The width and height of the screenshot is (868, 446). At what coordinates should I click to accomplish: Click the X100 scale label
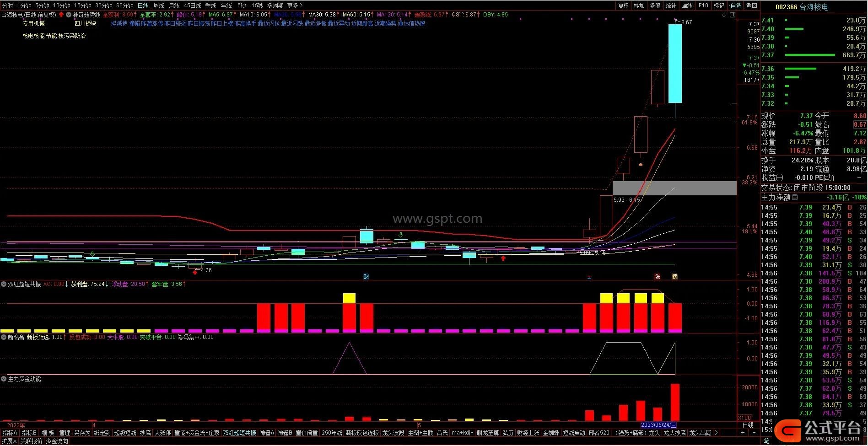(744, 418)
